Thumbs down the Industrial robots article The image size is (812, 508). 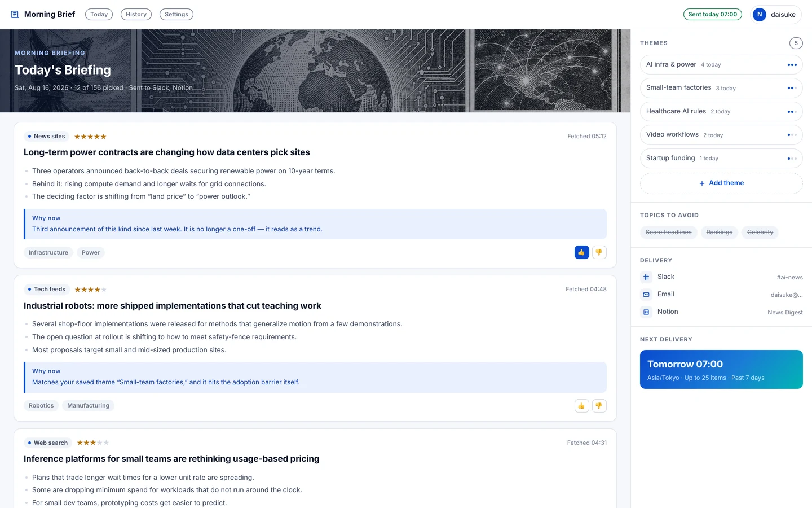pos(599,406)
